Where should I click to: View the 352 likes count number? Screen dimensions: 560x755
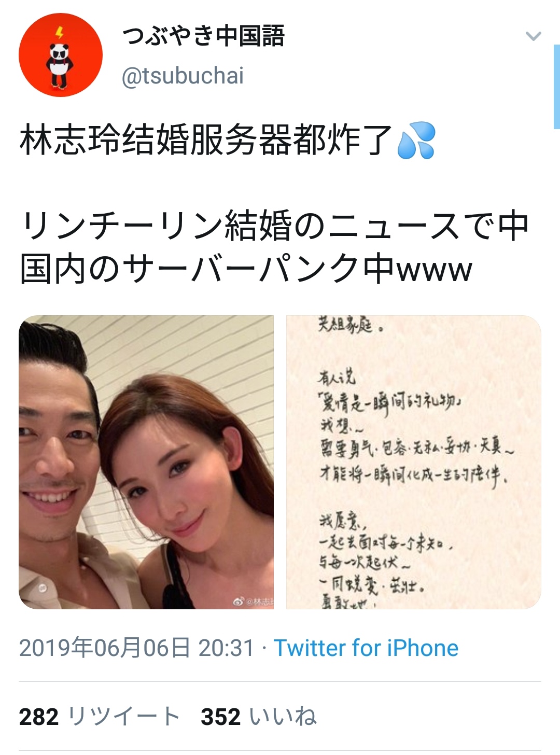[221, 717]
